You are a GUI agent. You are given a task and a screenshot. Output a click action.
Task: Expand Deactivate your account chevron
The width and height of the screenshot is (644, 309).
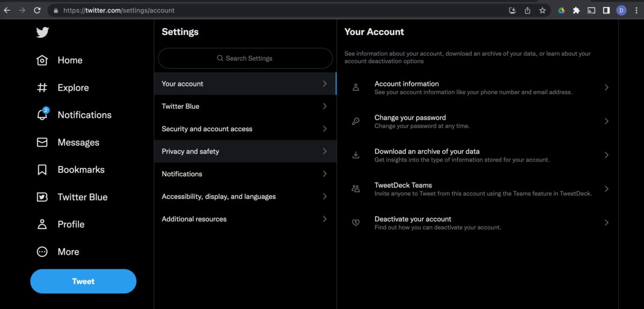tap(606, 223)
